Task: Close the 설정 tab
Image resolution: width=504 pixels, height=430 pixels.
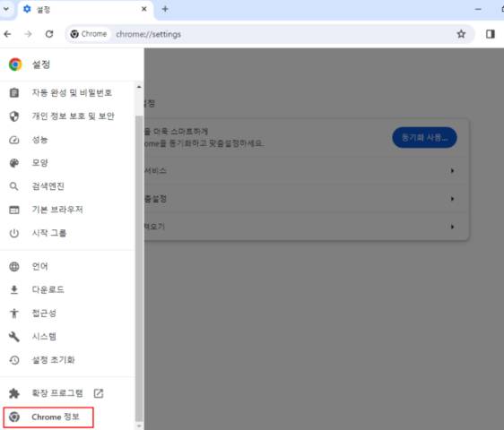Action: [144, 9]
